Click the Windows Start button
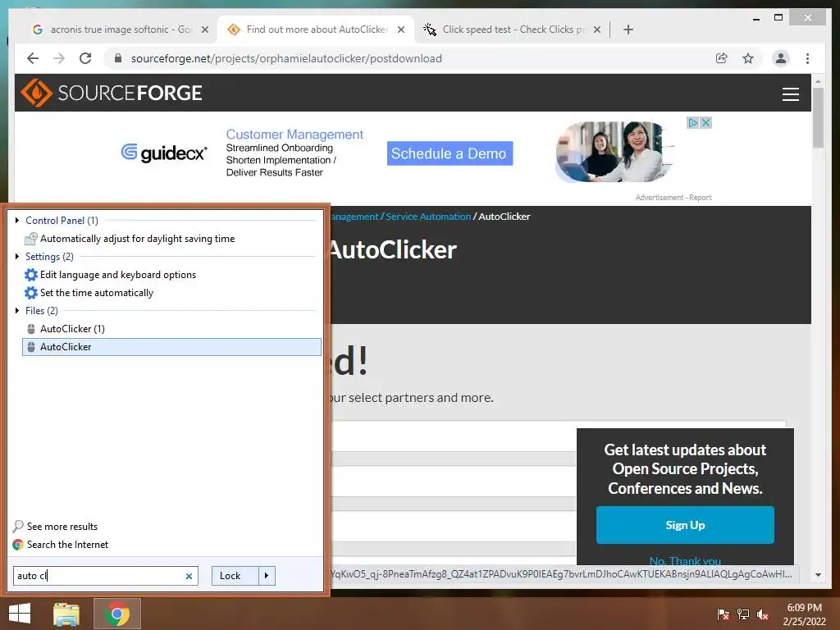The height and width of the screenshot is (630, 840). tap(20, 614)
